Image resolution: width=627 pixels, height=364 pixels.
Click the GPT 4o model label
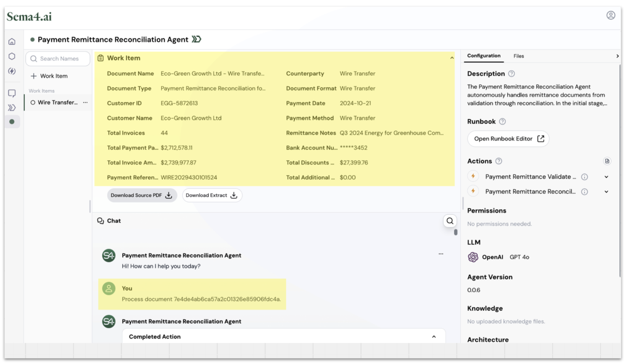pyautogui.click(x=519, y=257)
